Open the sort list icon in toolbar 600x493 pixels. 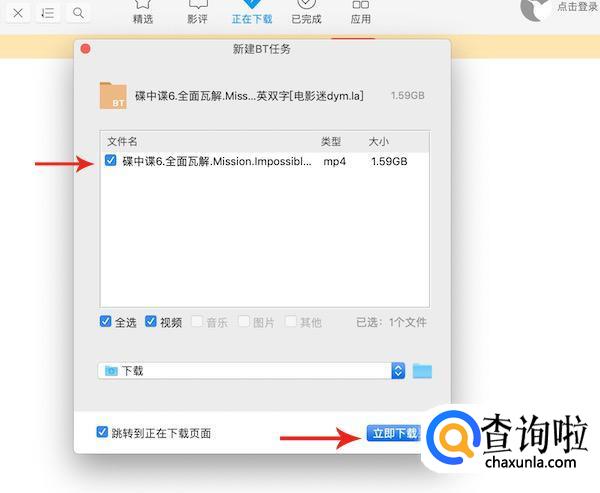click(x=48, y=13)
